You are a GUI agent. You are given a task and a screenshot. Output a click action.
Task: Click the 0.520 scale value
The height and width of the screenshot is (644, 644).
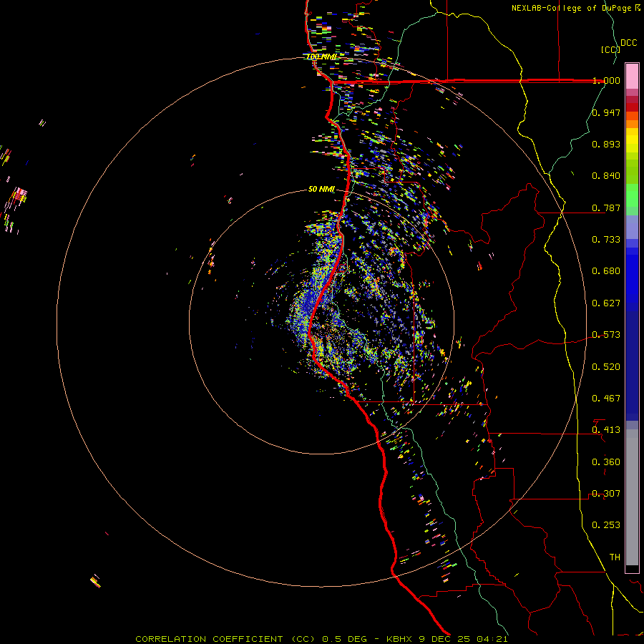(x=606, y=367)
